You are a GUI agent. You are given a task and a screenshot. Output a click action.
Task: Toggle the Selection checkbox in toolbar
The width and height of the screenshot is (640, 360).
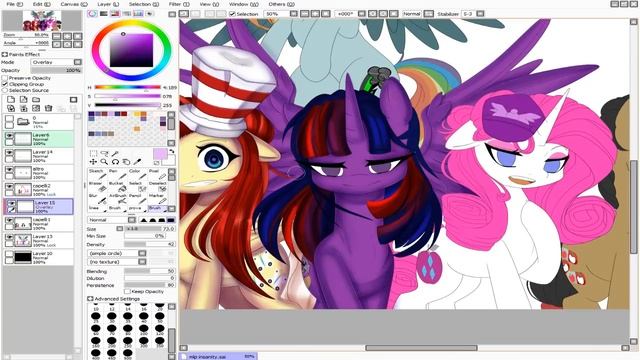pyautogui.click(x=232, y=14)
